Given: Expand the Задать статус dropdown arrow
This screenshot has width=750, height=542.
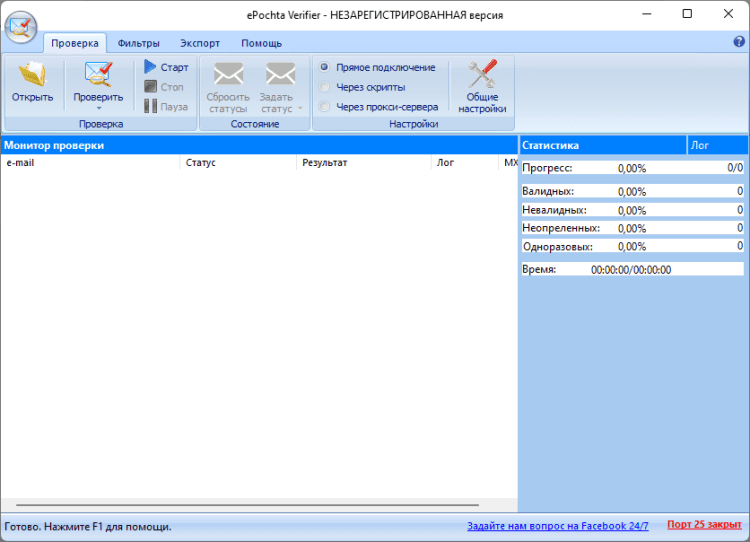Looking at the screenshot, I should tap(300, 109).
